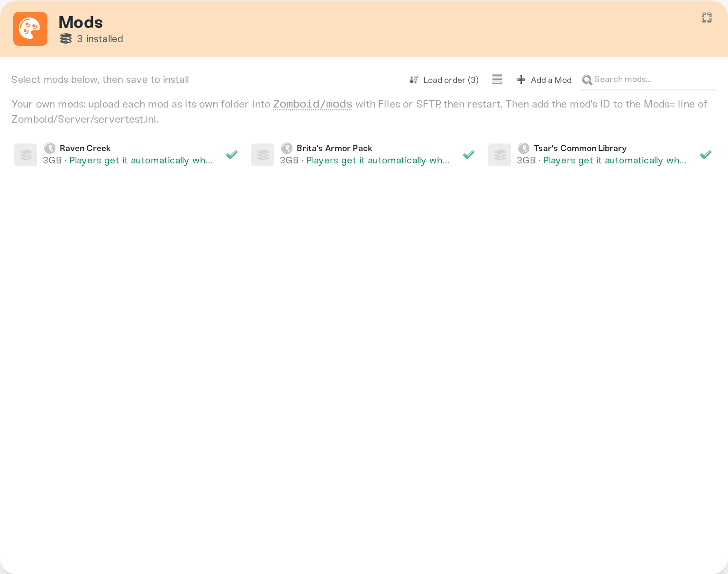Open Load order (3)
The height and width of the screenshot is (574, 728).
tap(444, 80)
